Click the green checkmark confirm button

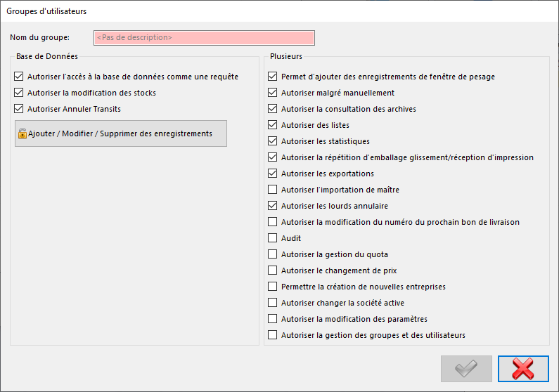click(x=466, y=369)
